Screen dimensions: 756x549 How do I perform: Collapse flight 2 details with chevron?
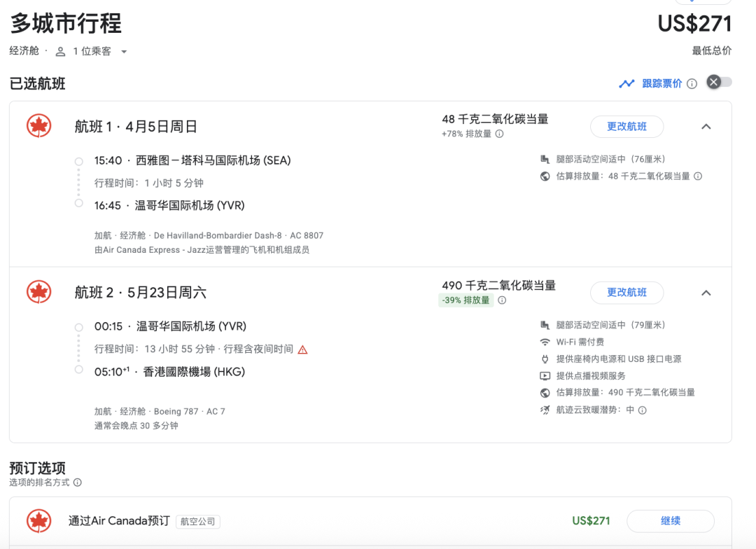pos(706,293)
